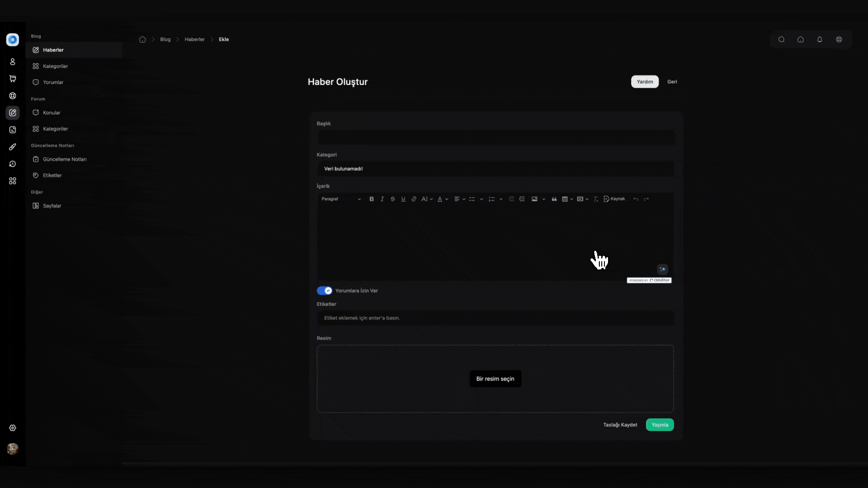Select Haberler in the Blog menu
The image size is (868, 488).
[74, 50]
